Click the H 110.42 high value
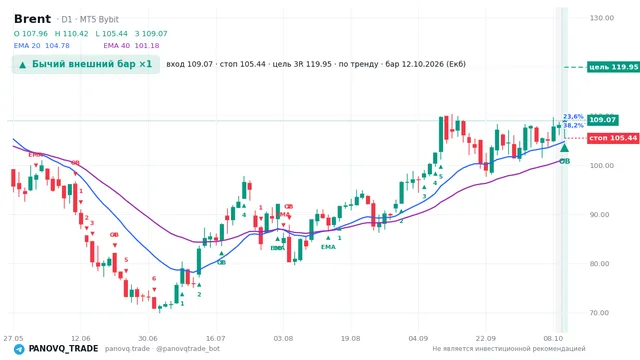 coord(71,34)
